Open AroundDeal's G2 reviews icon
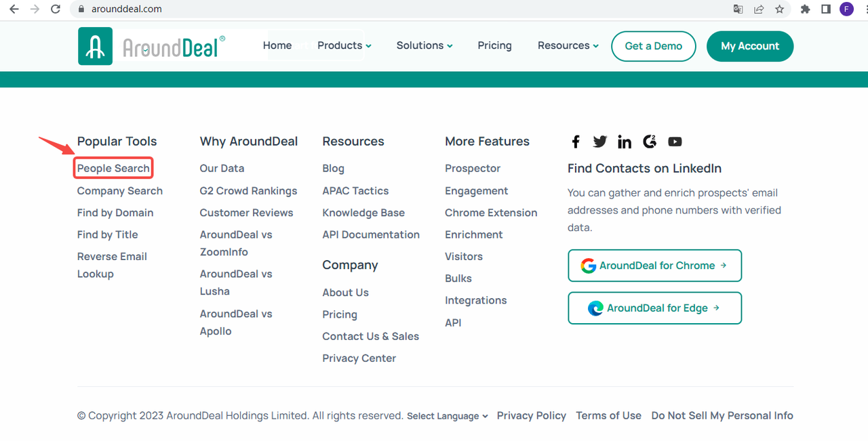 650,142
